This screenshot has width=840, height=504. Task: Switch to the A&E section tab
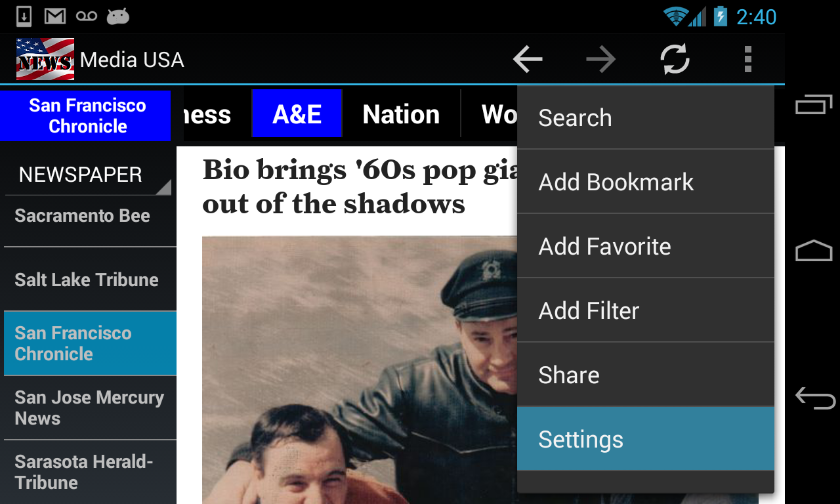[297, 114]
